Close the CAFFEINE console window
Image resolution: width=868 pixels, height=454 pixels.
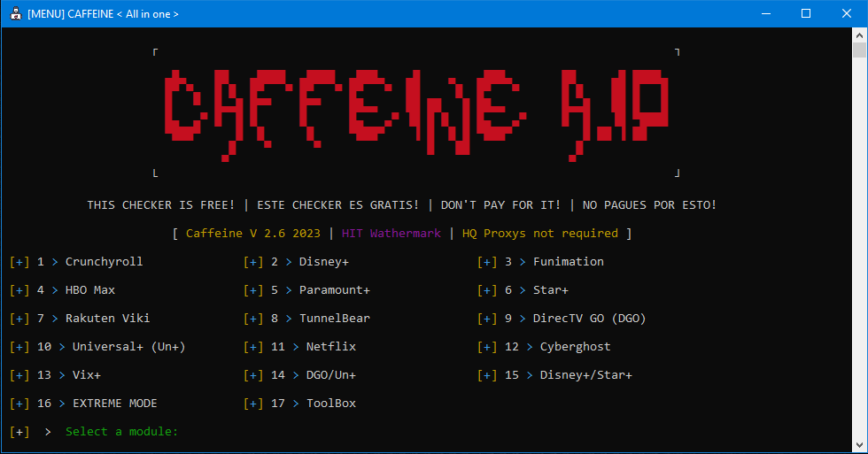tap(847, 14)
